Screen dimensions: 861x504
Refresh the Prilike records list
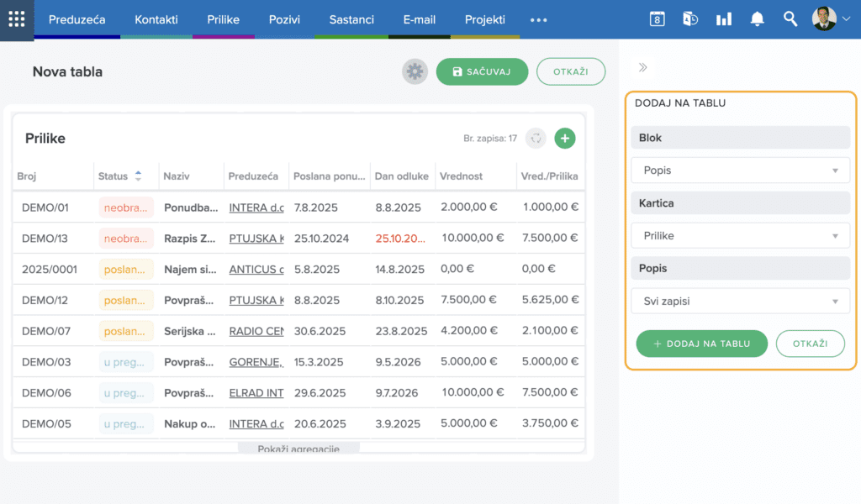[536, 139]
